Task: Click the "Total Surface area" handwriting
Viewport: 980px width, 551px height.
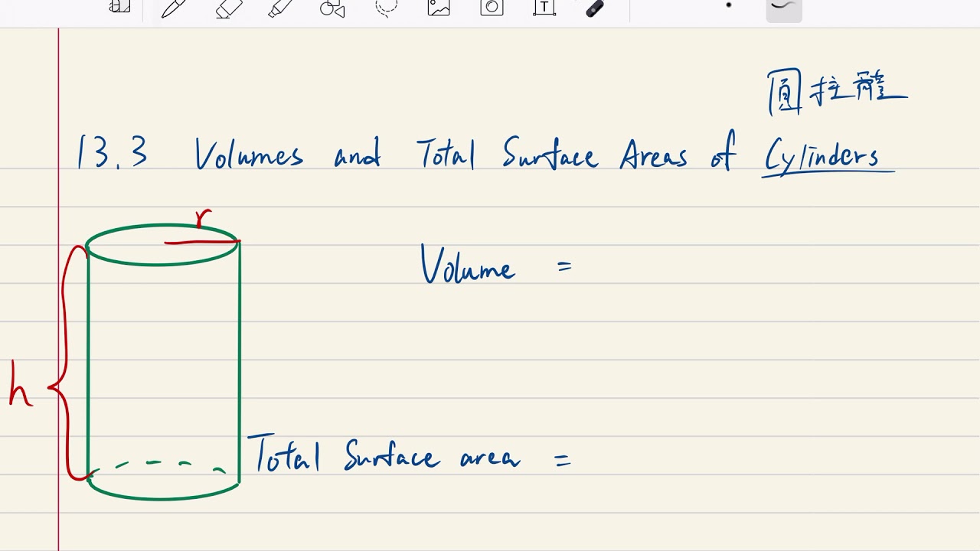Action: [x=384, y=456]
